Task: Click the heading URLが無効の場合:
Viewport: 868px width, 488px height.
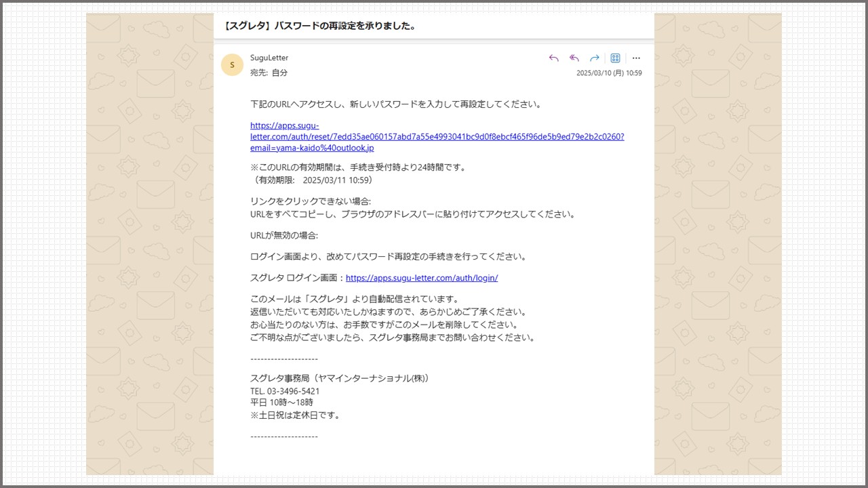Action: 284,235
